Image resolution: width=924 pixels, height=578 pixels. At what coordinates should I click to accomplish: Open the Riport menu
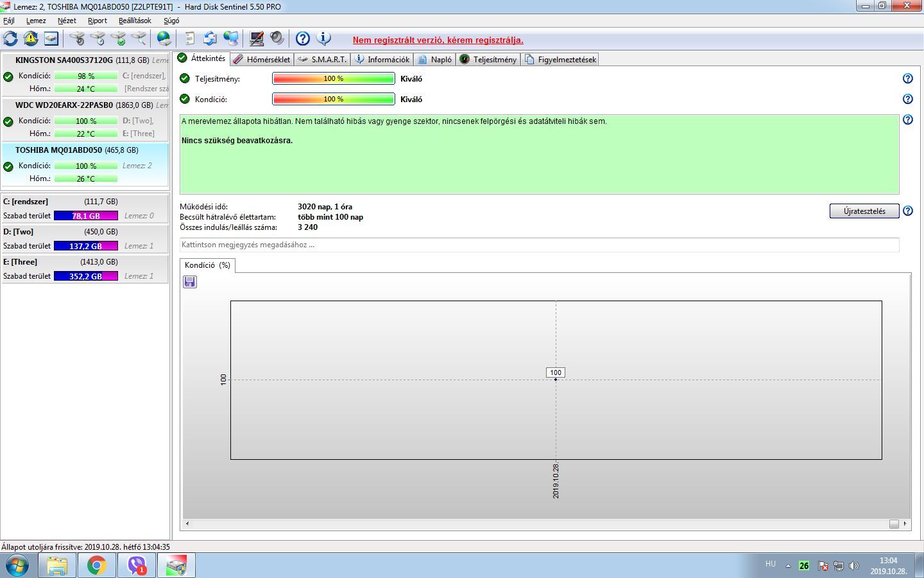pyautogui.click(x=98, y=21)
